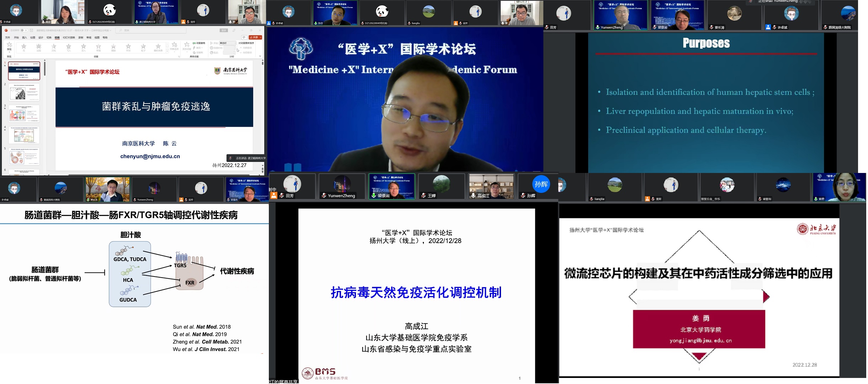Image resolution: width=868 pixels, height=384 pixels.
Task: Select the 飞入 (Fly In) animation effect
Action: pyautogui.click(x=69, y=47)
